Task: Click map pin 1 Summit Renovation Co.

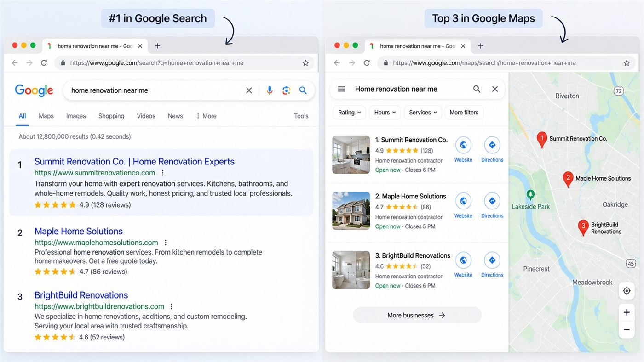Action: click(542, 139)
